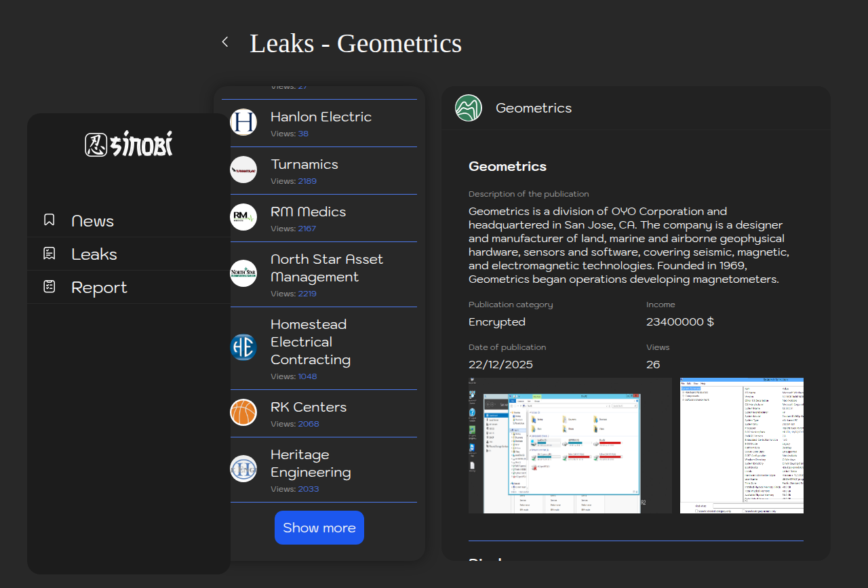
Task: Click the back arrow beside the page title
Action: point(225,42)
